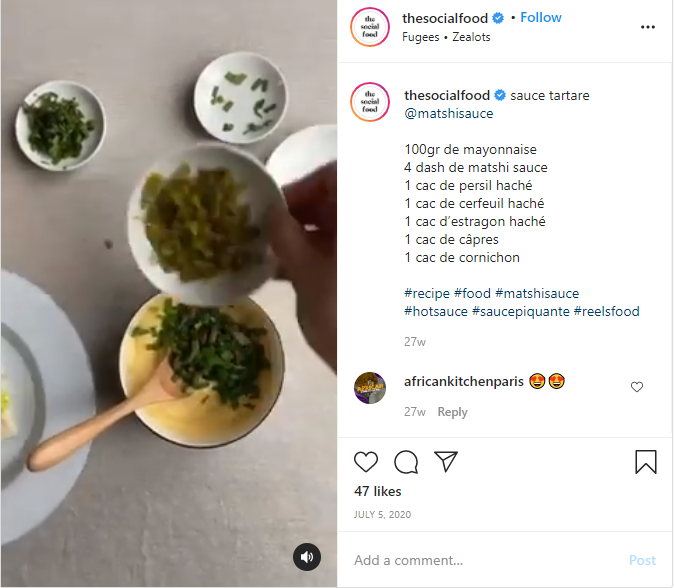This screenshot has width=674, height=588.
Task: Open comments via speech bubble icon
Action: (406, 461)
